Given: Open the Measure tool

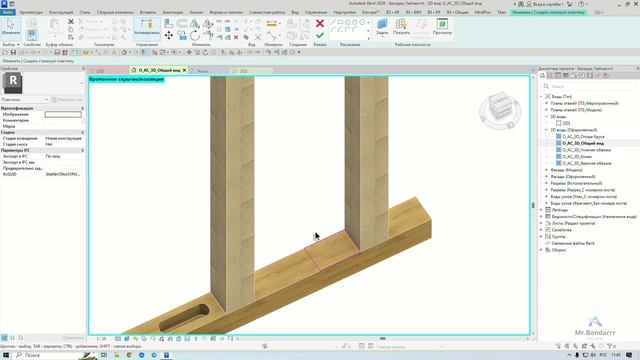Looking at the screenshot, I should (271, 24).
